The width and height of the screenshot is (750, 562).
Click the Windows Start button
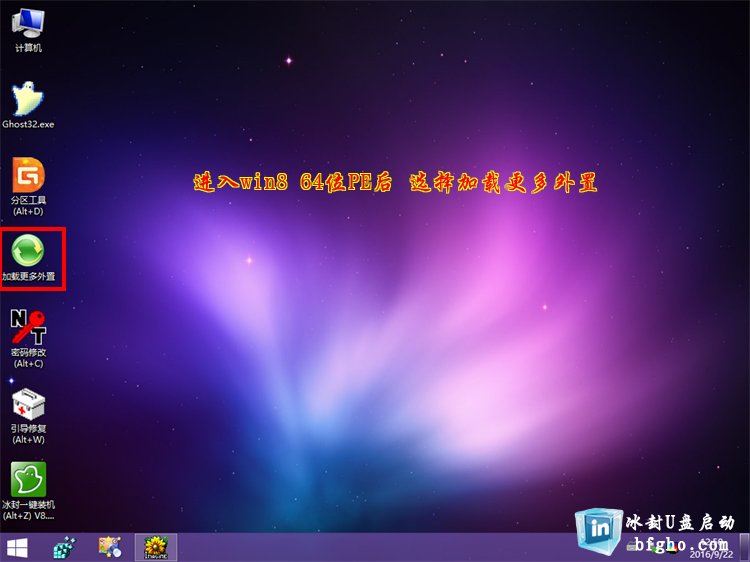pos(17,548)
